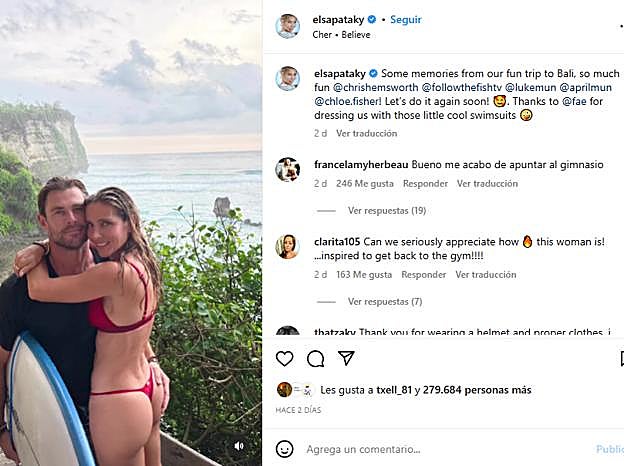Follow elsapataky with Seguir button
This screenshot has height=466, width=624.
tap(405, 19)
